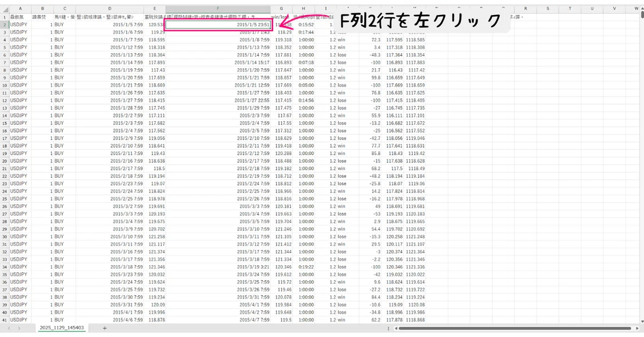The image size is (644, 337).
Task: Open the 2025_1129_145403 sheet tab
Action: (x=61, y=327)
